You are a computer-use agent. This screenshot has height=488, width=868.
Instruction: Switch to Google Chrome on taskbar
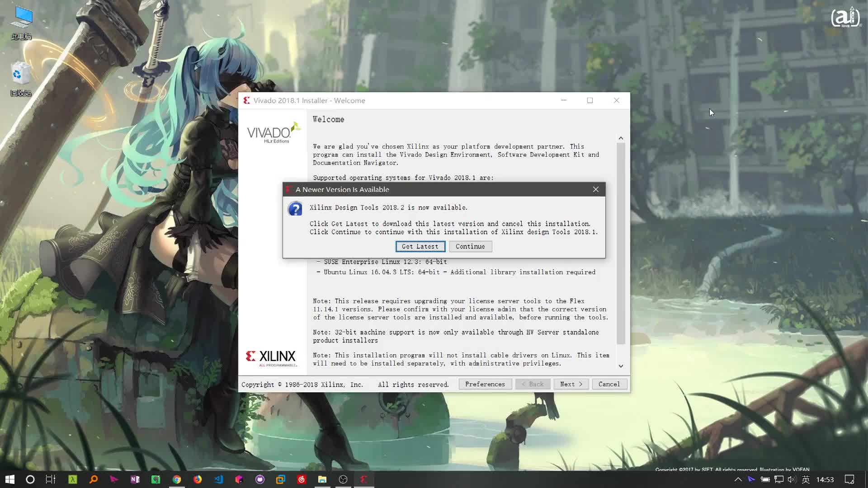(177, 479)
